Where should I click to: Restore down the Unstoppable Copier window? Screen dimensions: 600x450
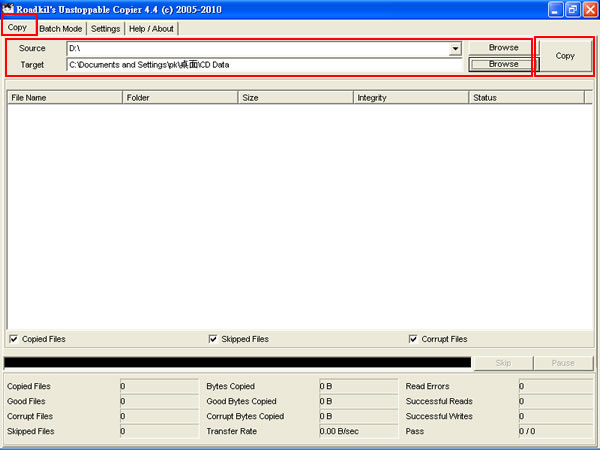[573, 10]
